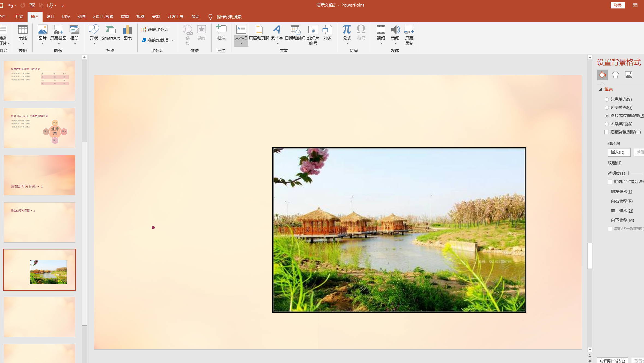Viewport: 644px width, 363px height.
Task: Click the Redo icon in quick access toolbar
Action: click(x=23, y=5)
